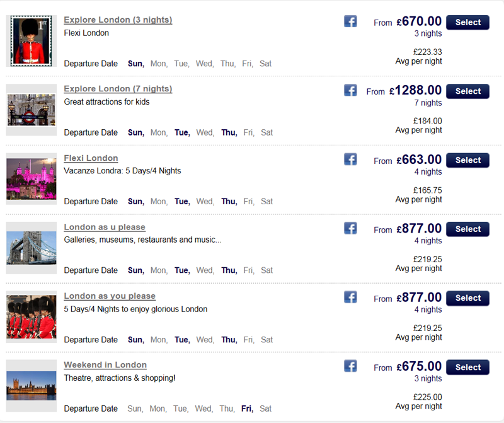Viewport: 504px width, 423px height.
Task: Select the £663.00 Flexi London package
Action: click(467, 160)
